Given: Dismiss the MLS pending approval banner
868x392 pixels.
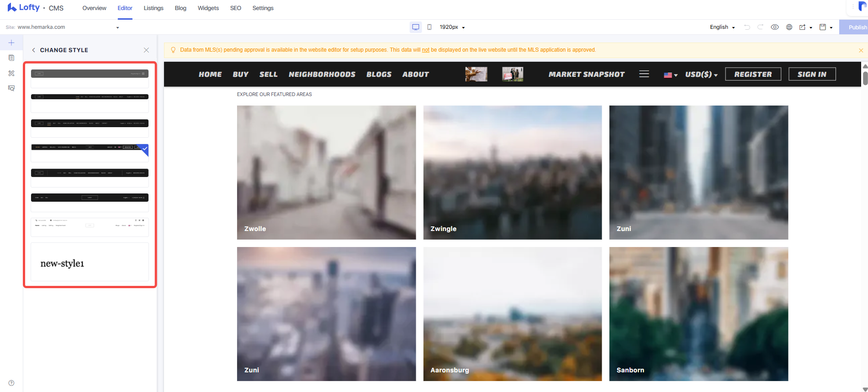Looking at the screenshot, I should click(861, 50).
